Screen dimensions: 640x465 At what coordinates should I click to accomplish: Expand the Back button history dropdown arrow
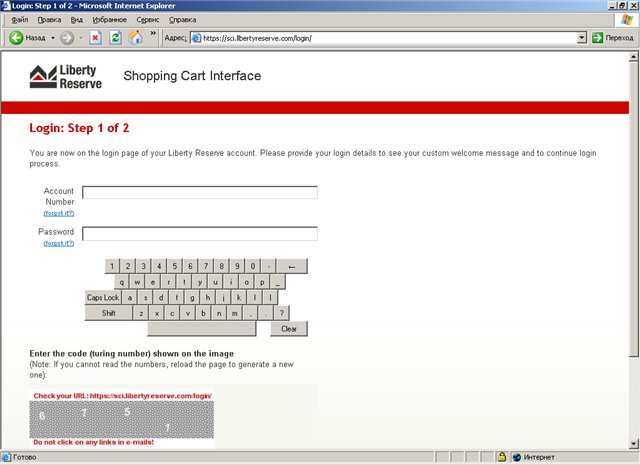(52, 38)
